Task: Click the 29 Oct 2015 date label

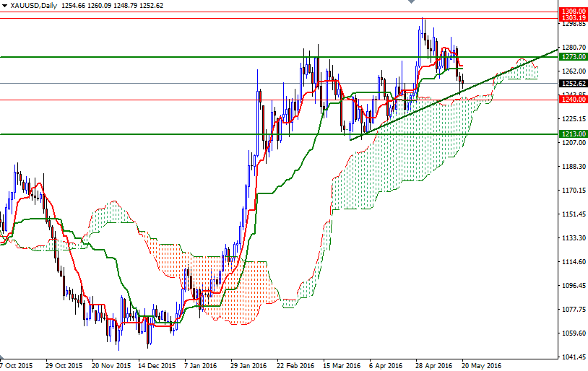Action: tap(64, 365)
